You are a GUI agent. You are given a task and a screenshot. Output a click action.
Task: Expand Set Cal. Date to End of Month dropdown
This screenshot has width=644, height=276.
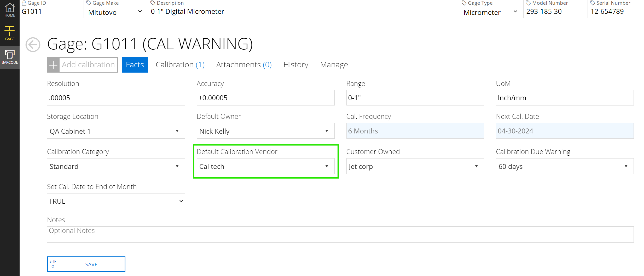[116, 201]
